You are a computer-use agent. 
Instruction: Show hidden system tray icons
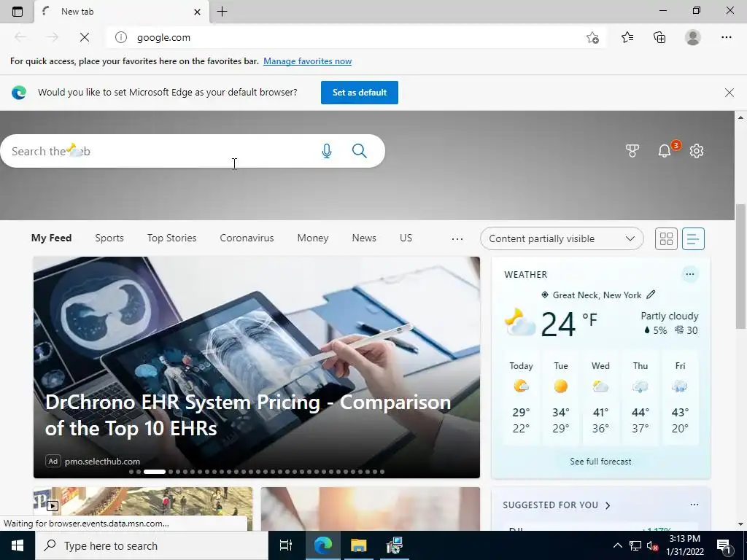tap(617, 545)
